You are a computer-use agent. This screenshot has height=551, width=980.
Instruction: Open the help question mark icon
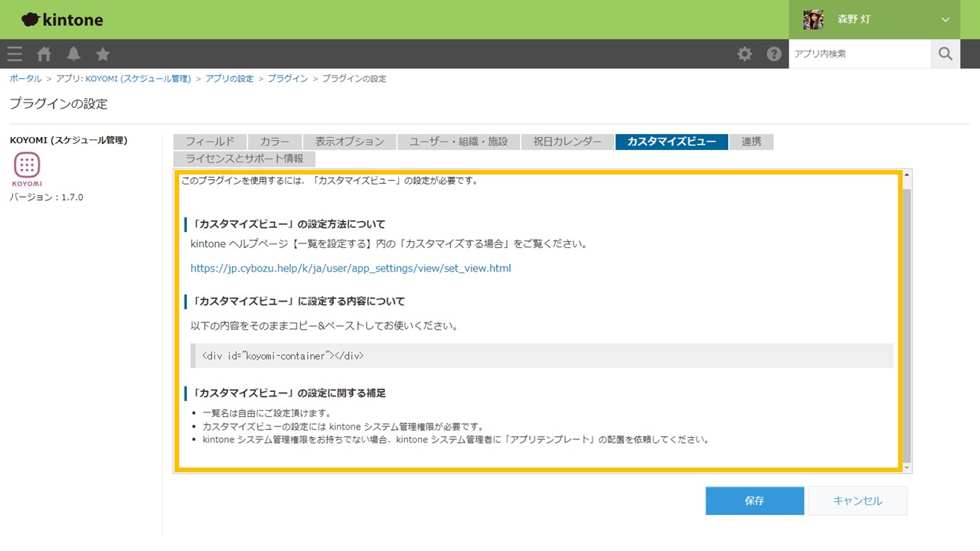(774, 54)
